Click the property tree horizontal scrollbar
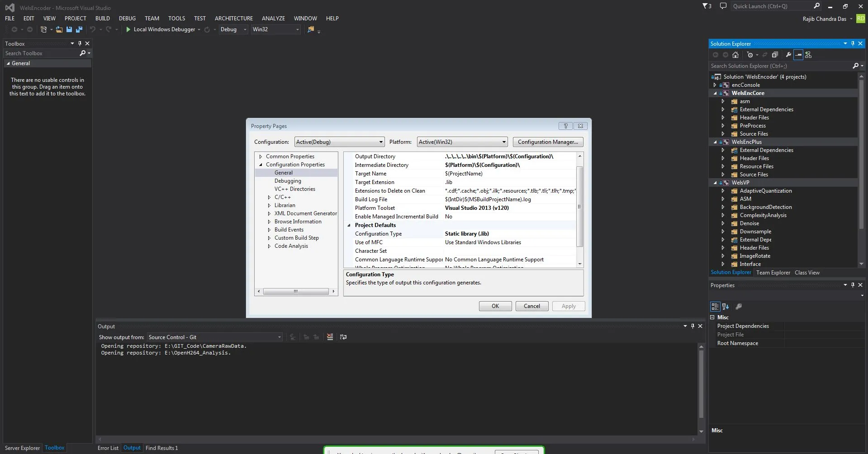 pos(296,291)
